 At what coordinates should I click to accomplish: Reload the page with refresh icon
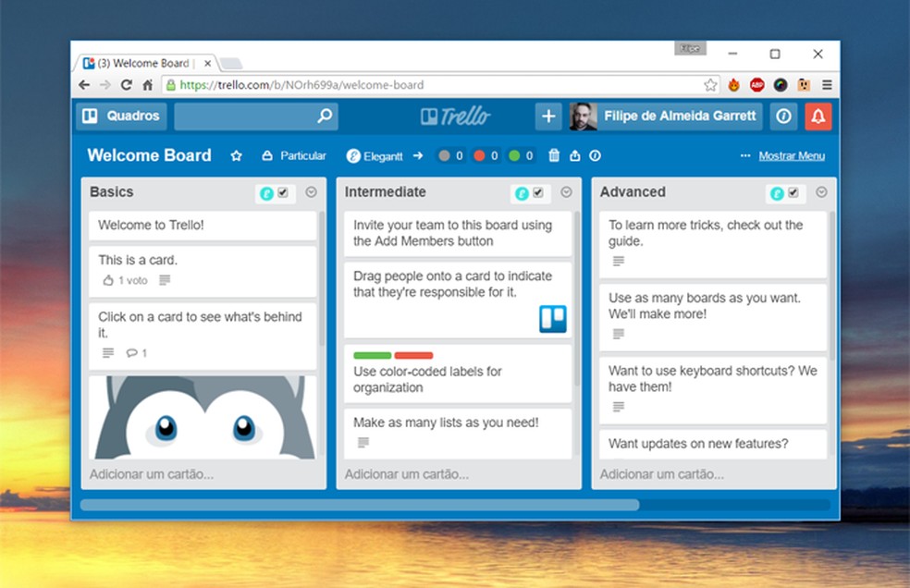pos(126,85)
